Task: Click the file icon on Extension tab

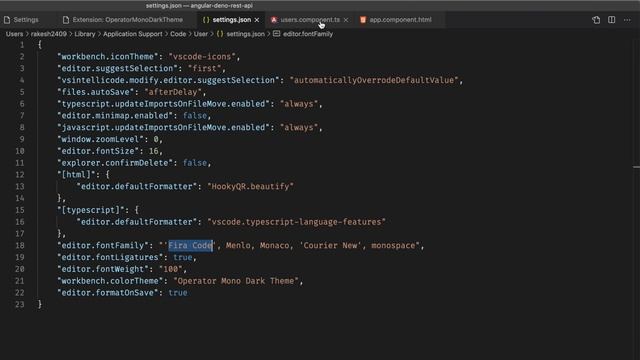Action: [66, 20]
